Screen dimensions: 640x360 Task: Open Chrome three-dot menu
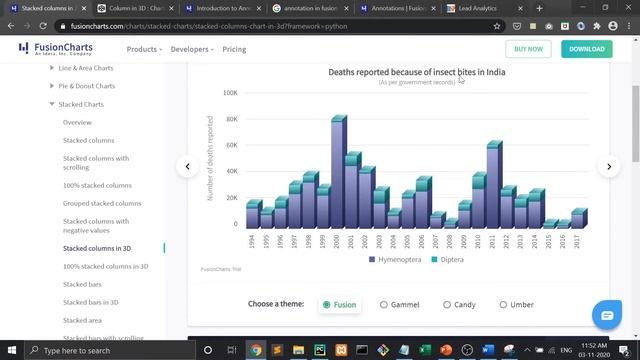pos(629,26)
